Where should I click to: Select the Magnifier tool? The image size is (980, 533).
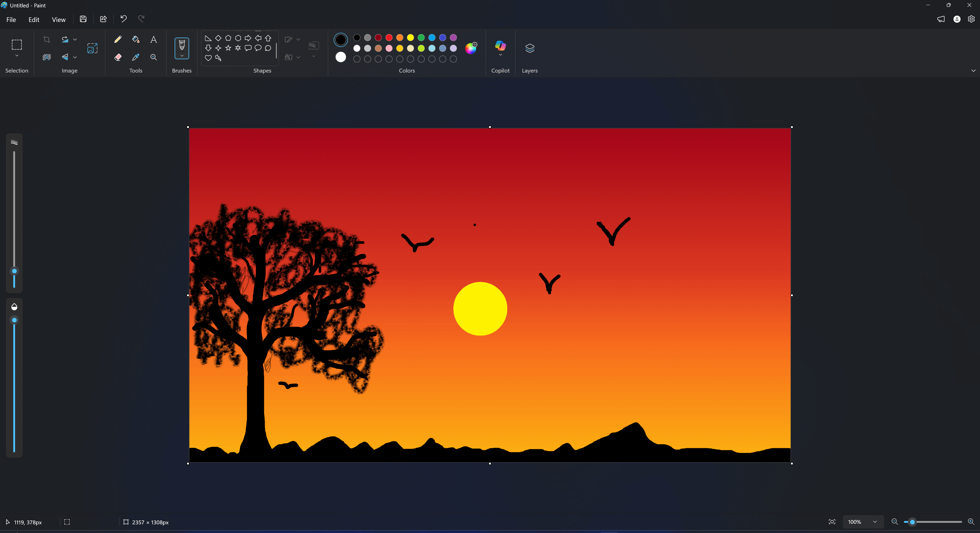[x=153, y=57]
